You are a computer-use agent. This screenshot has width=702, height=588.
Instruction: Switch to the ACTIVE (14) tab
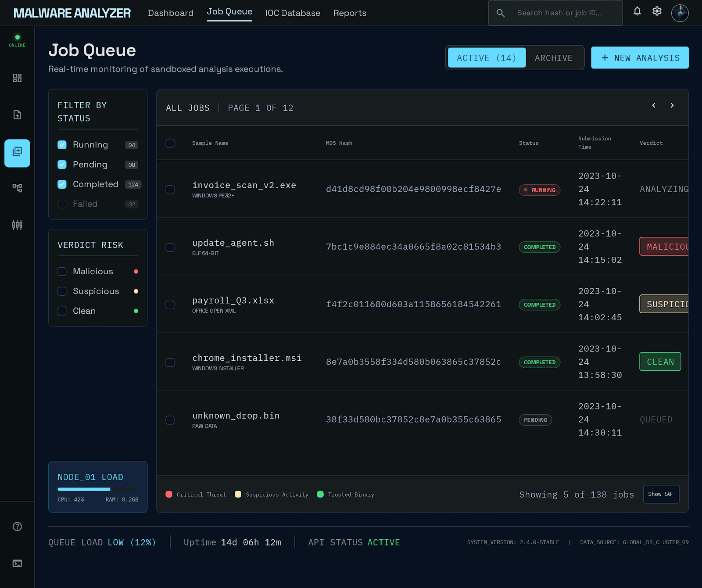coord(487,58)
